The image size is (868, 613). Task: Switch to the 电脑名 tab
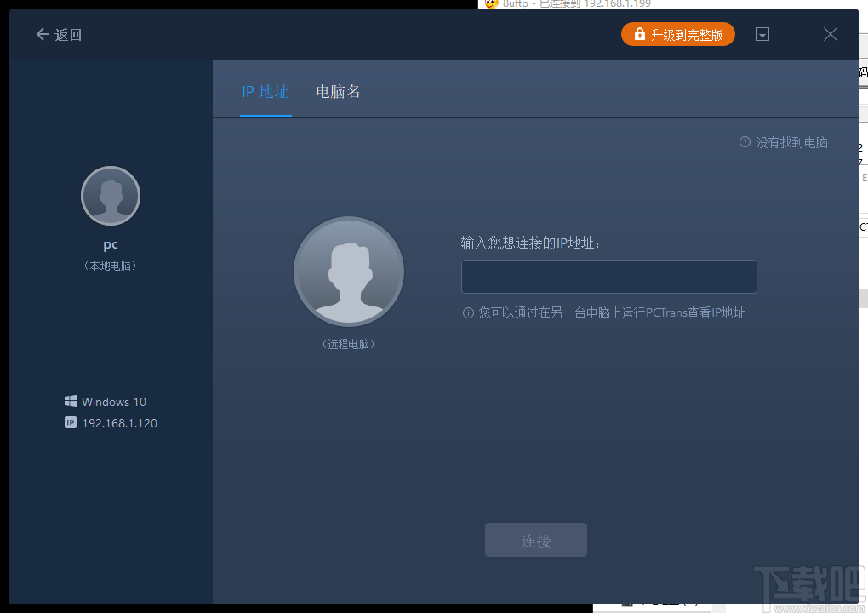click(337, 90)
